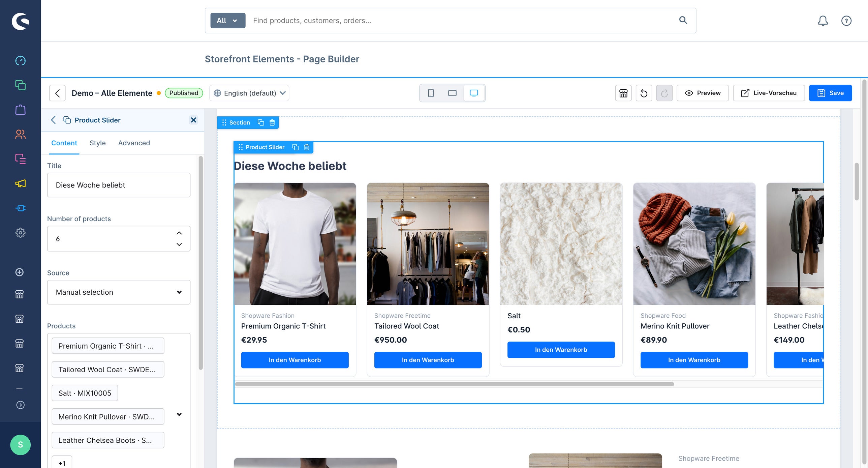Click the settings panel vertical scrollbar
Viewport: 868px width, 468px height.
[x=201, y=263]
